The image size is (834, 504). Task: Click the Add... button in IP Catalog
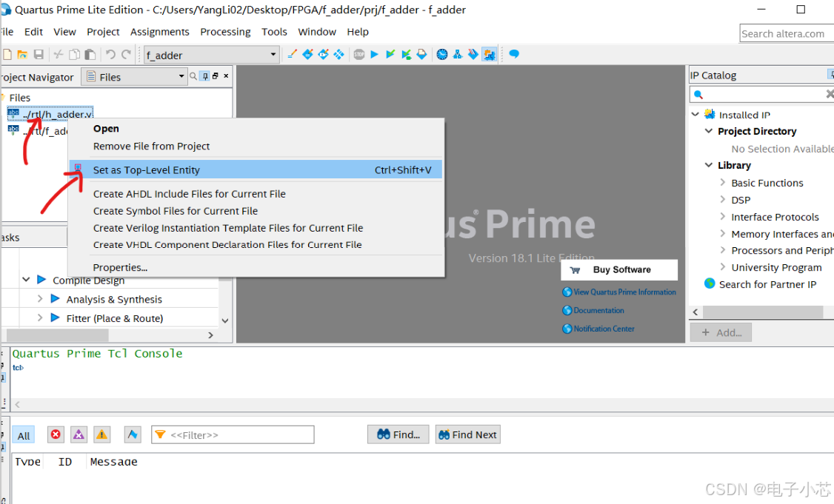tap(721, 332)
